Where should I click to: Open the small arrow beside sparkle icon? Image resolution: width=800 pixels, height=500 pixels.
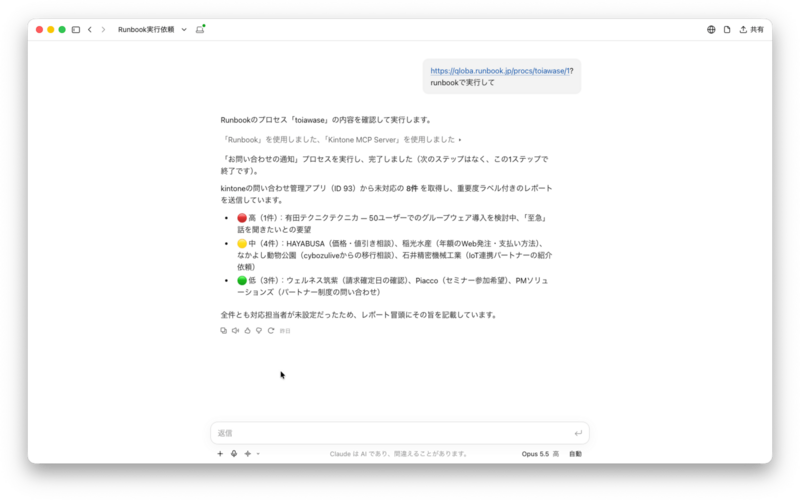pyautogui.click(x=258, y=454)
